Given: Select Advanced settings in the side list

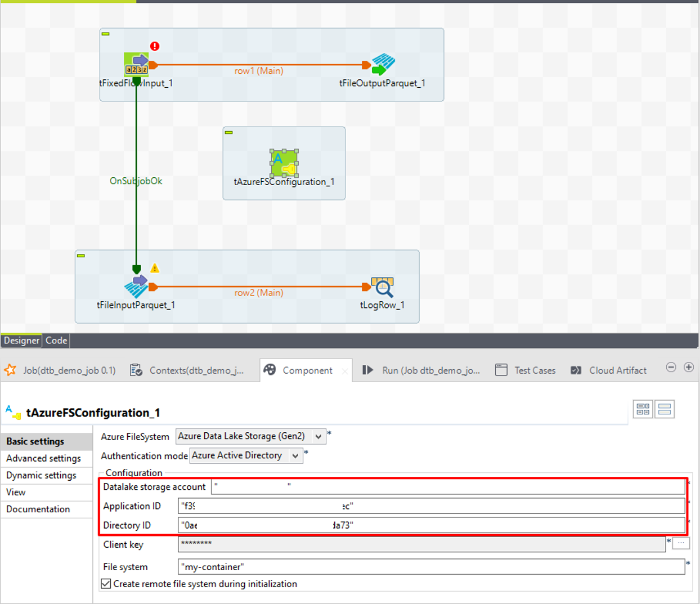Looking at the screenshot, I should (x=47, y=458).
